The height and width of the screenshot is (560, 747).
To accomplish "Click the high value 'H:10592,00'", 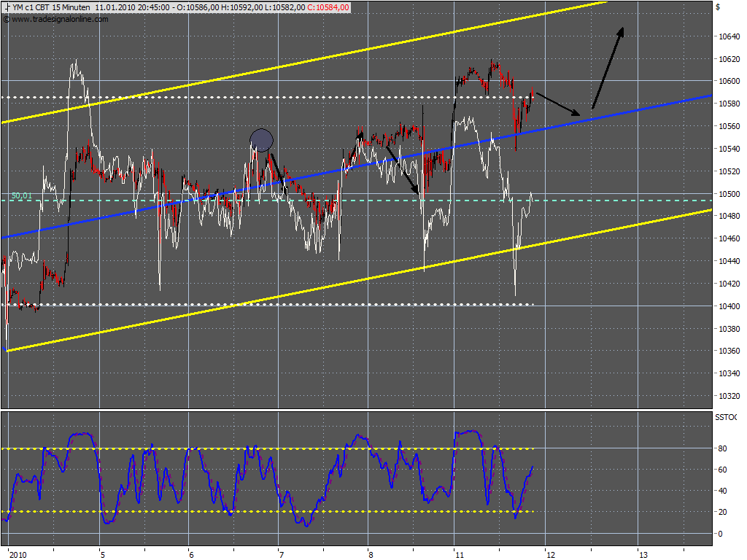I will (x=241, y=7).
